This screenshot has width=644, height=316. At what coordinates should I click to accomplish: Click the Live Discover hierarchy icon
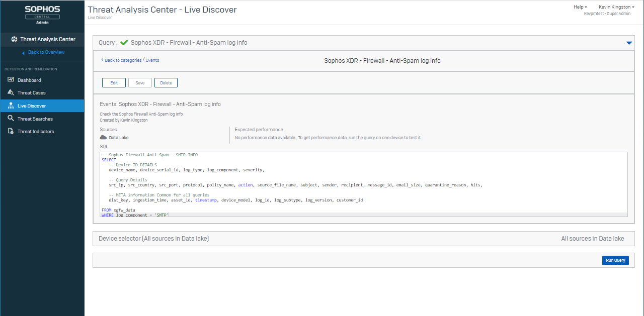[11, 106]
